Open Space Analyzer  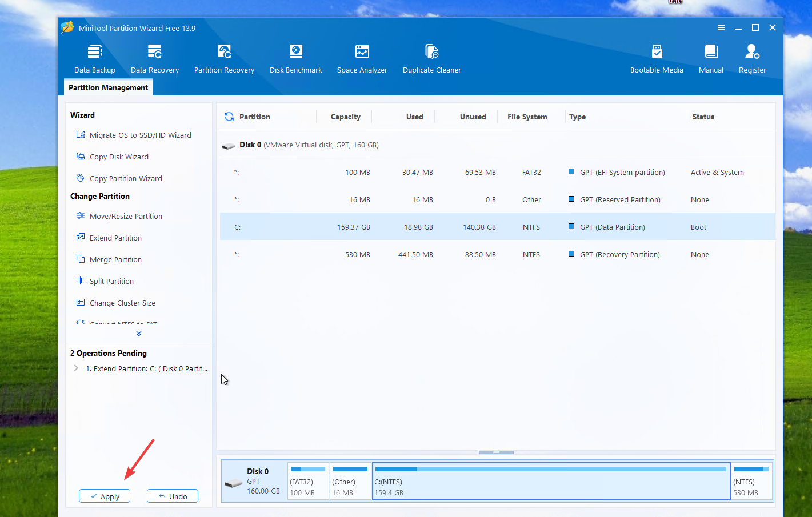click(362, 59)
